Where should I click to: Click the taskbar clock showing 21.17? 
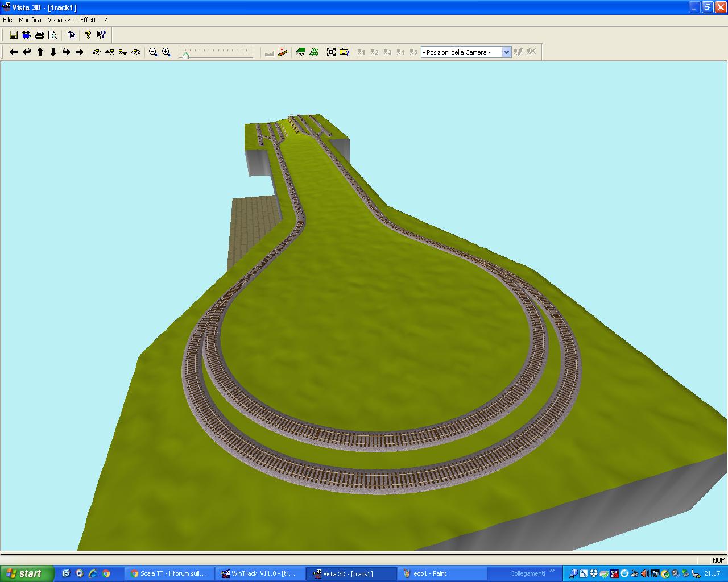coord(712,573)
